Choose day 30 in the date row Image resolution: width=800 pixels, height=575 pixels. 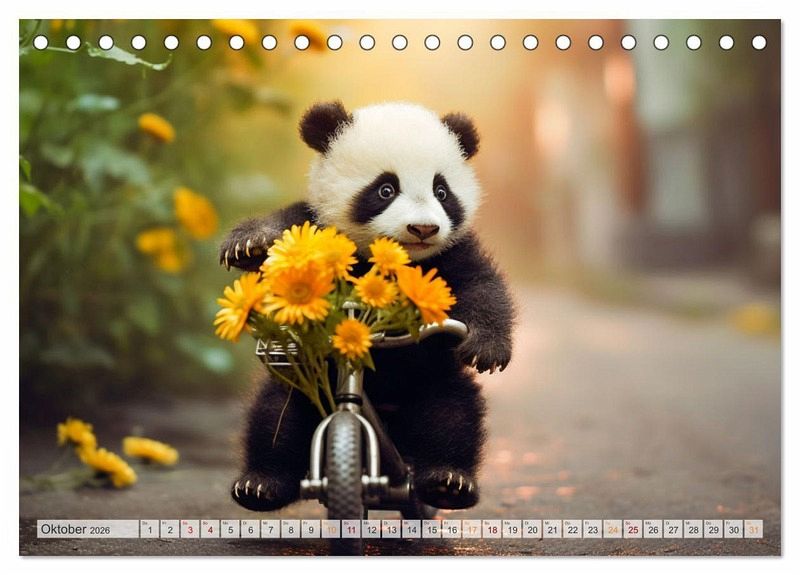(734, 529)
